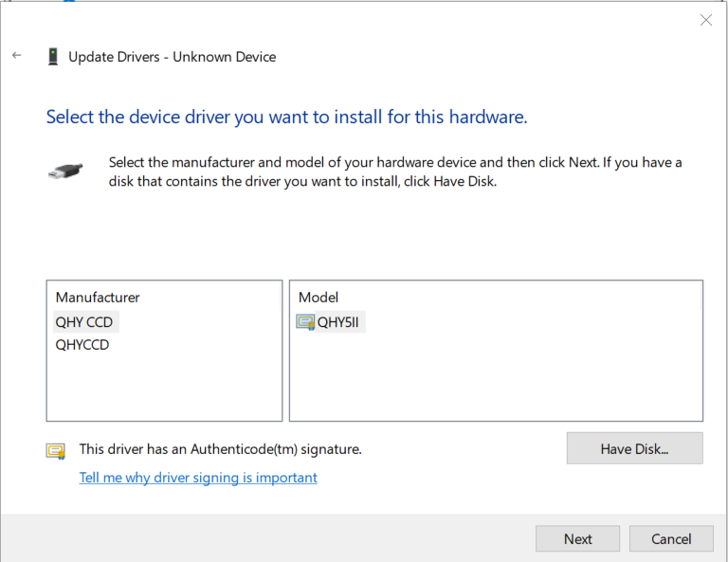The height and width of the screenshot is (562, 728).
Task: Click the 'Update Drivers - Unknown Device' title
Action: click(x=173, y=57)
